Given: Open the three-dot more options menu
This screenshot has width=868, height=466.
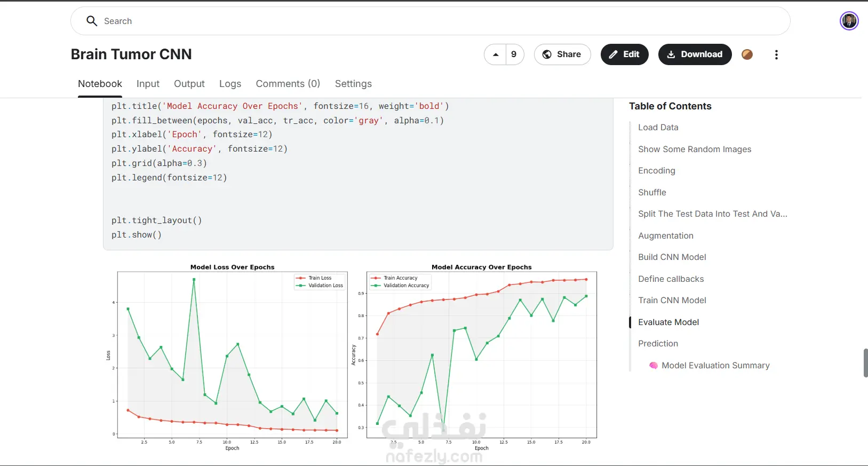Looking at the screenshot, I should [x=776, y=54].
